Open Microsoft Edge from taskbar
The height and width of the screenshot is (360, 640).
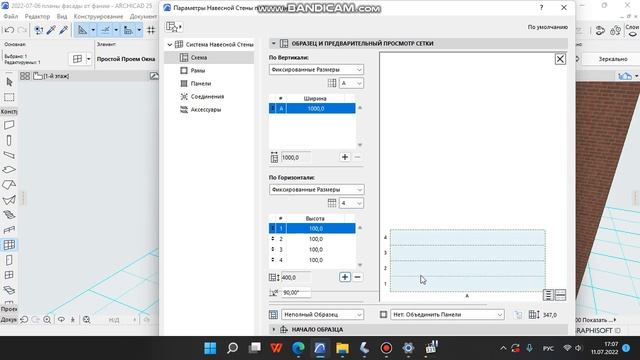pyautogui.click(x=298, y=348)
